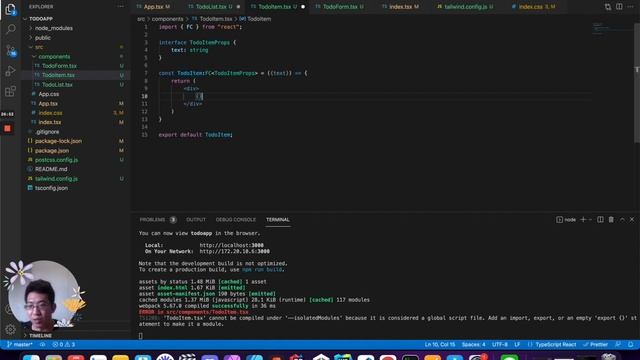Synchronize changes icon in status bar
Screen dimensions: 640x360
click(x=42, y=344)
